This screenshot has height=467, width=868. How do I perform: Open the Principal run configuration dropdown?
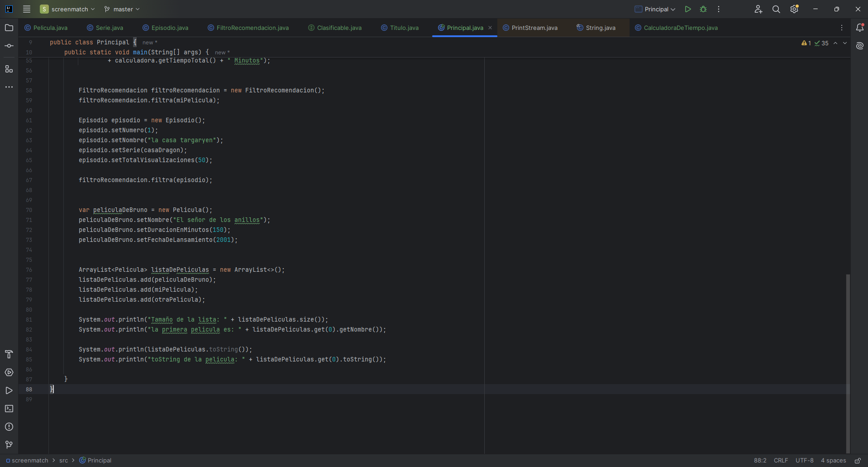coord(655,9)
